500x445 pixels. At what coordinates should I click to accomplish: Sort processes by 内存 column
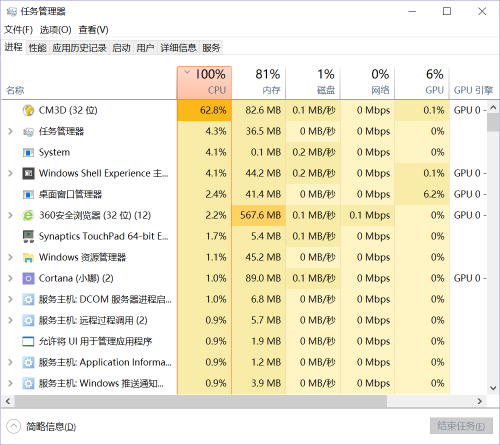pyautogui.click(x=259, y=83)
